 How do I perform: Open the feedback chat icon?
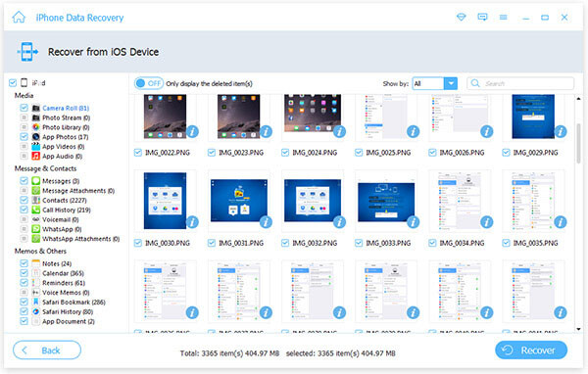click(x=482, y=18)
